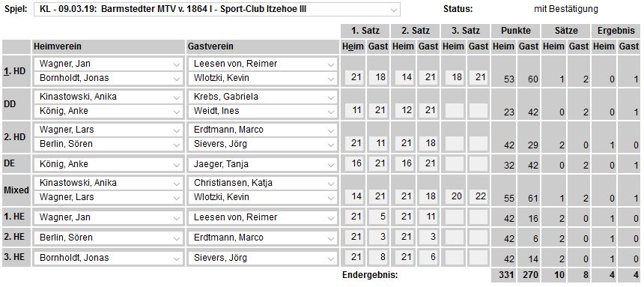Open the Christiansen, Katja dropdown in Mixed
Image resolution: width=644 pixels, height=287 pixels.
(262, 183)
